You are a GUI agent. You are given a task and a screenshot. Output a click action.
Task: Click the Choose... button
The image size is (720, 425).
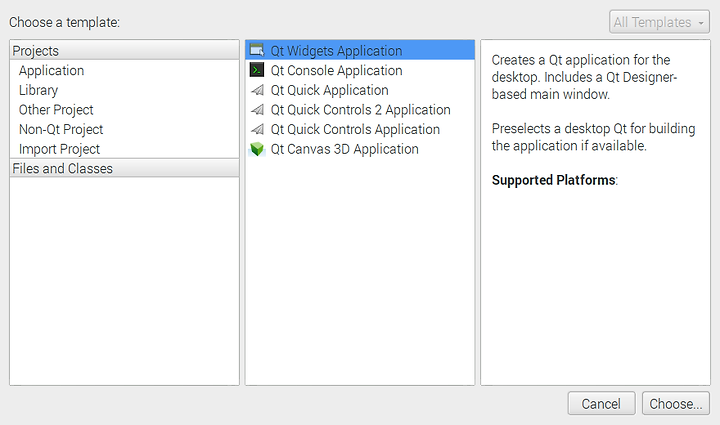point(676,403)
